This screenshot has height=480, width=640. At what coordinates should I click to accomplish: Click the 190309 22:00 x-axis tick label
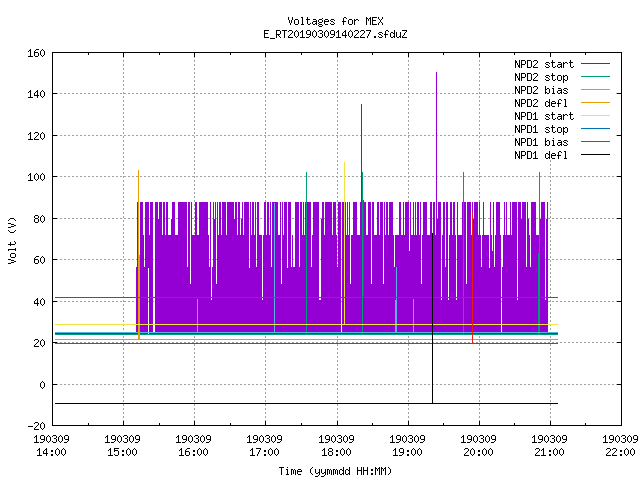[x=620, y=446]
